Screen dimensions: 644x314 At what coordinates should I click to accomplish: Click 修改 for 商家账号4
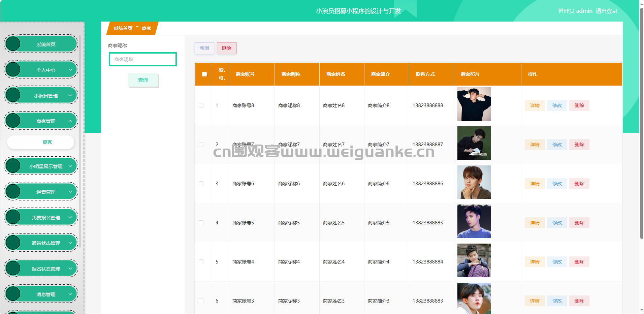point(557,262)
